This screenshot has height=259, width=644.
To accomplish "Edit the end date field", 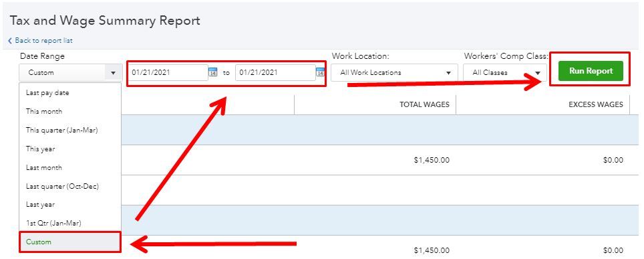I will 276,72.
